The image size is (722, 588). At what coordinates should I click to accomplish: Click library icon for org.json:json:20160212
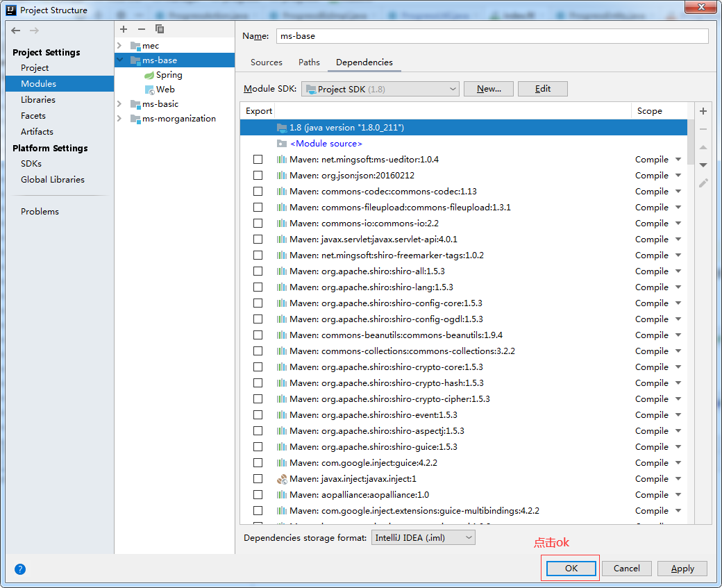point(282,176)
